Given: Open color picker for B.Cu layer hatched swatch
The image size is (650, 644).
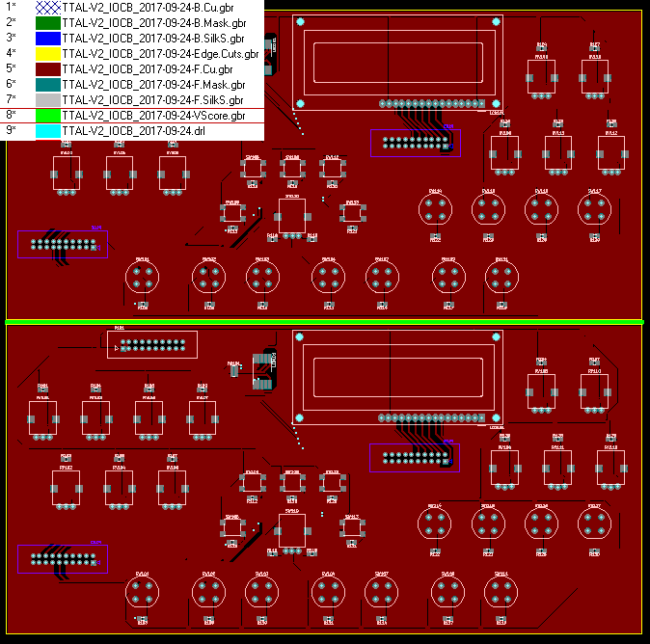Looking at the screenshot, I should pos(48,8).
